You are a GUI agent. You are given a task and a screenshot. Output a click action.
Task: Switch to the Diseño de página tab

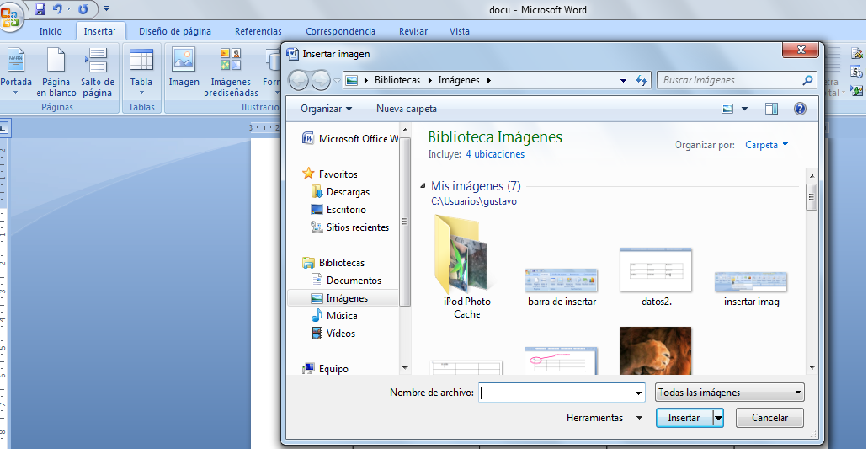(x=175, y=31)
